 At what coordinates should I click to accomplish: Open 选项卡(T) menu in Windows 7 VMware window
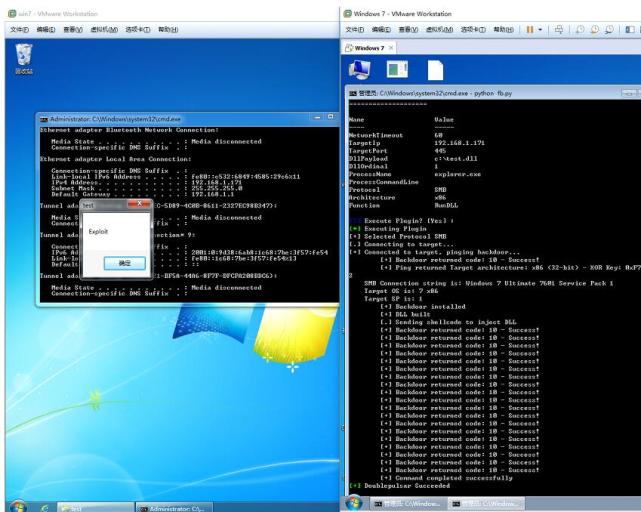[x=473, y=29]
